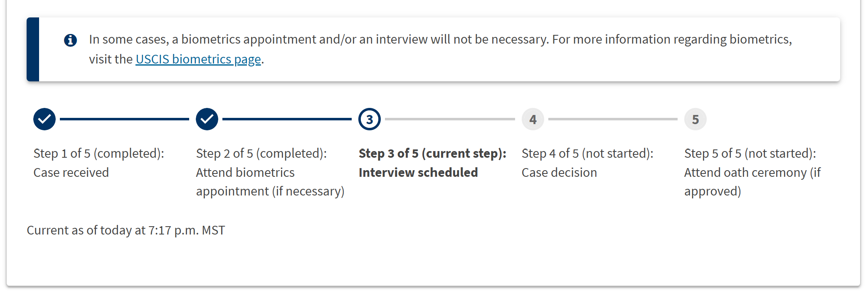Select the bold 'Interview scheduled' label
Screen dimensions: 868x298
pyautogui.click(x=418, y=172)
